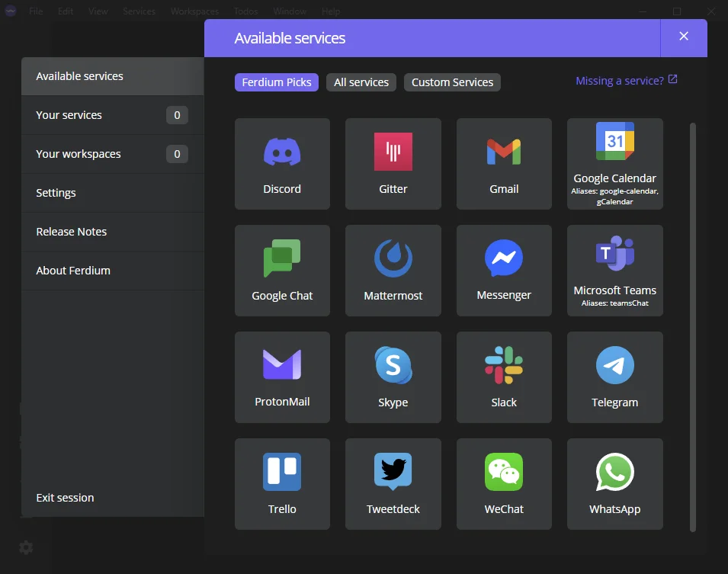Open the Help menu
This screenshot has height=574, width=728.
click(331, 11)
